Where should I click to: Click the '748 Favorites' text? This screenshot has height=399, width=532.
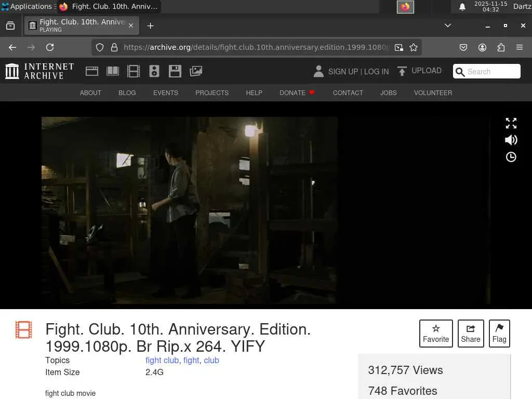(403, 391)
